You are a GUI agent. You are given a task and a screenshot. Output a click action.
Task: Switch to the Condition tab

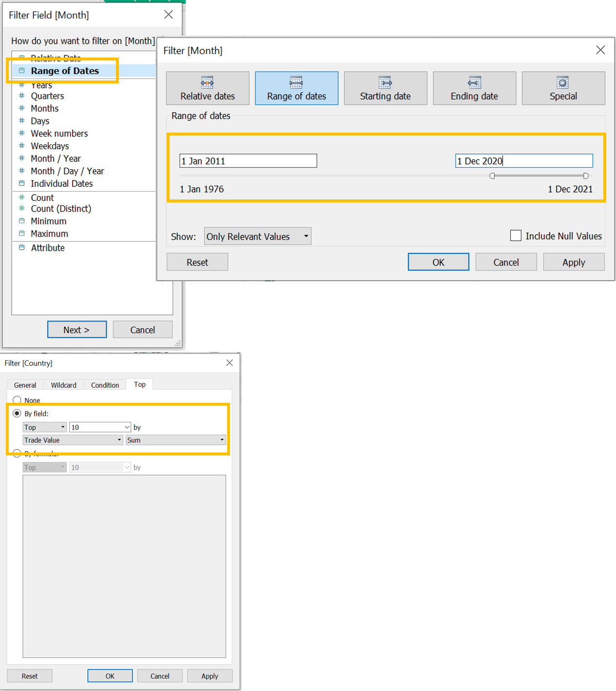105,385
